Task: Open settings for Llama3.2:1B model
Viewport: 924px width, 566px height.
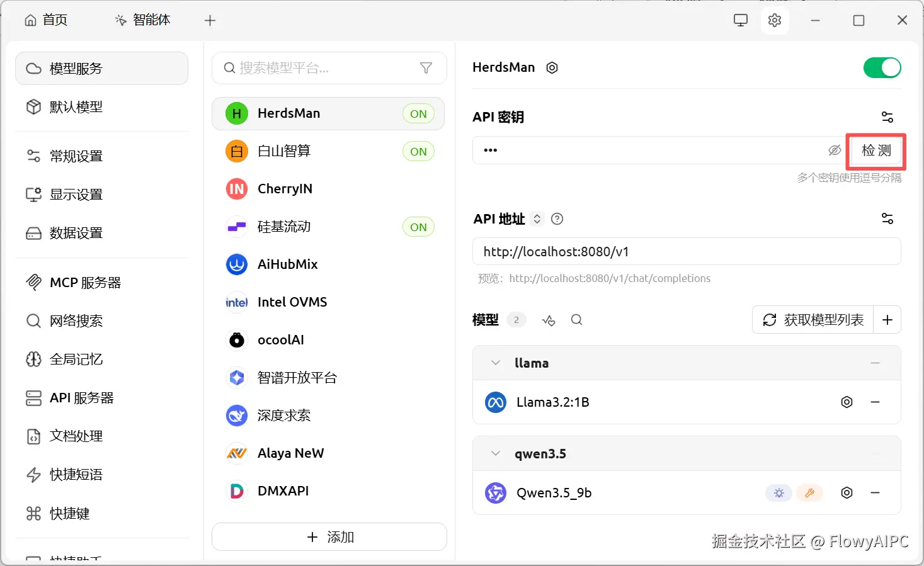Action: point(847,402)
